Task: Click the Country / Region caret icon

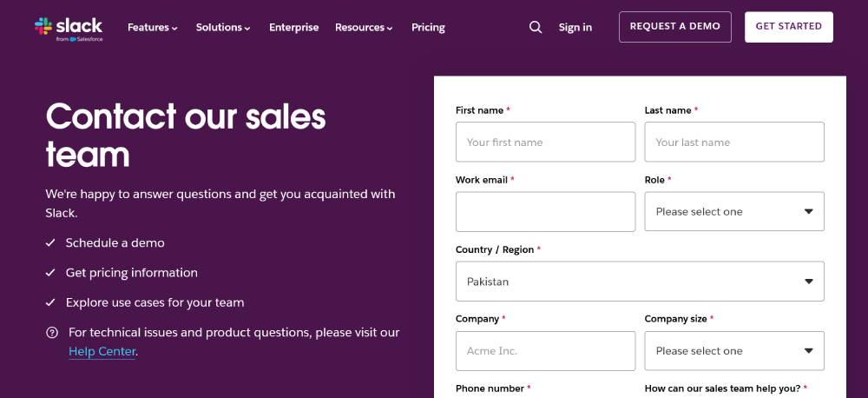Action: [808, 282]
